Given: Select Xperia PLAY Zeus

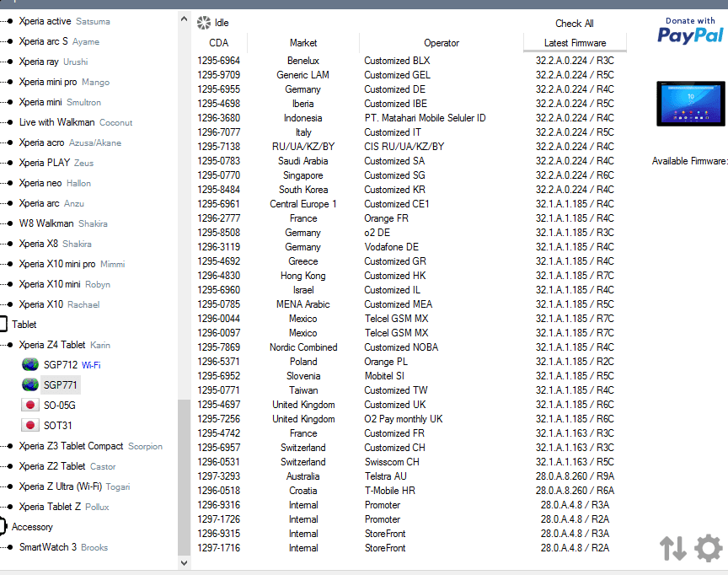Looking at the screenshot, I should point(56,163).
